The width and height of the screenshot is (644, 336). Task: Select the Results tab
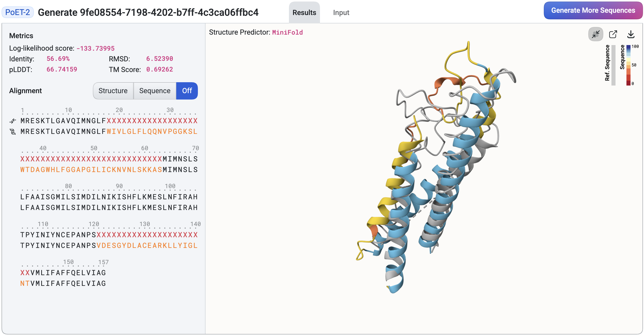(304, 12)
